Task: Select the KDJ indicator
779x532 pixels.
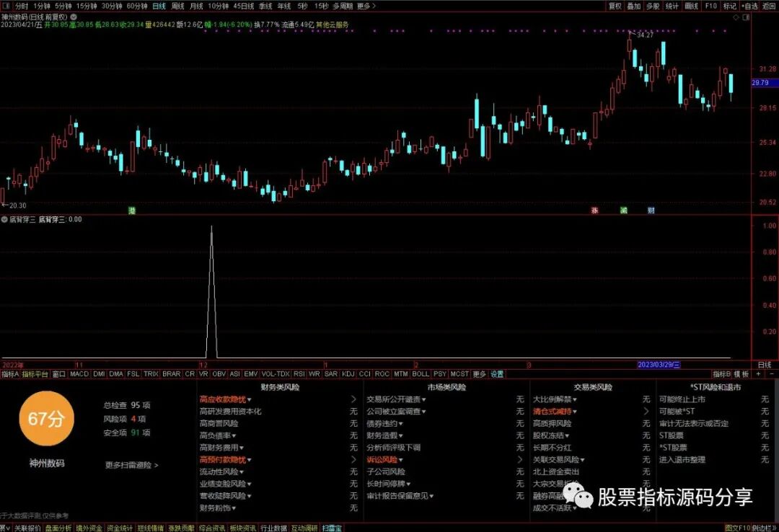Action: [x=348, y=373]
